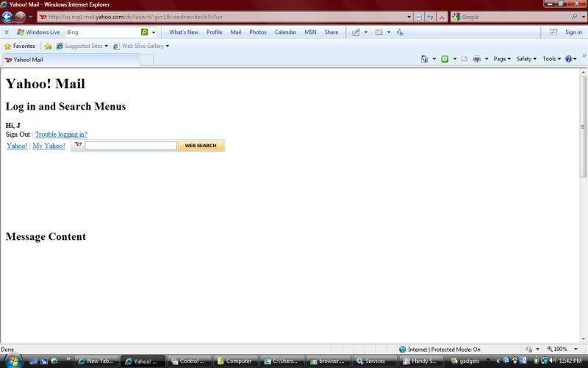This screenshot has height=368, width=588.
Task: Open the Safety menu in command bar
Action: 526,59
